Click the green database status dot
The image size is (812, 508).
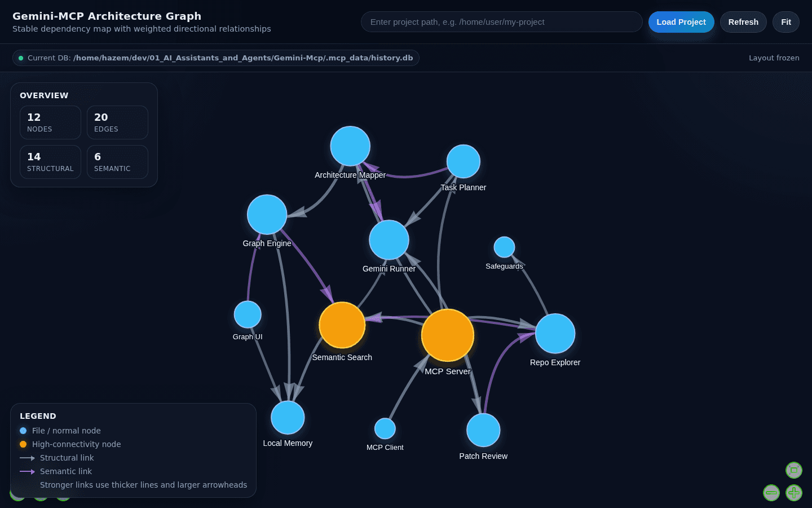pos(21,58)
